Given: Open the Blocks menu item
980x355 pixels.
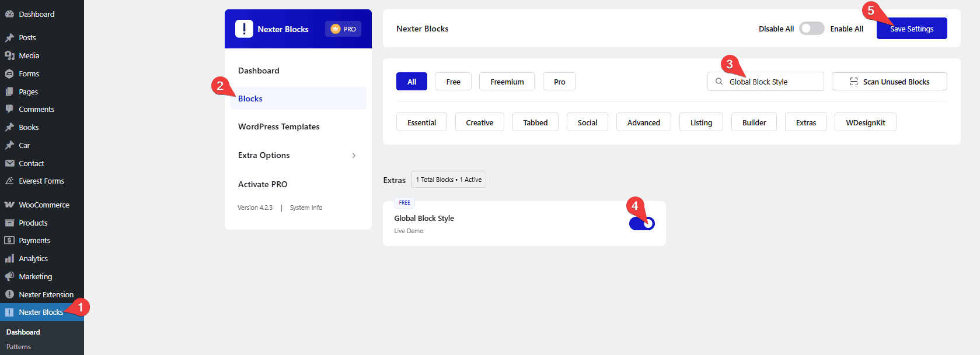Looking at the screenshot, I should coord(250,99).
